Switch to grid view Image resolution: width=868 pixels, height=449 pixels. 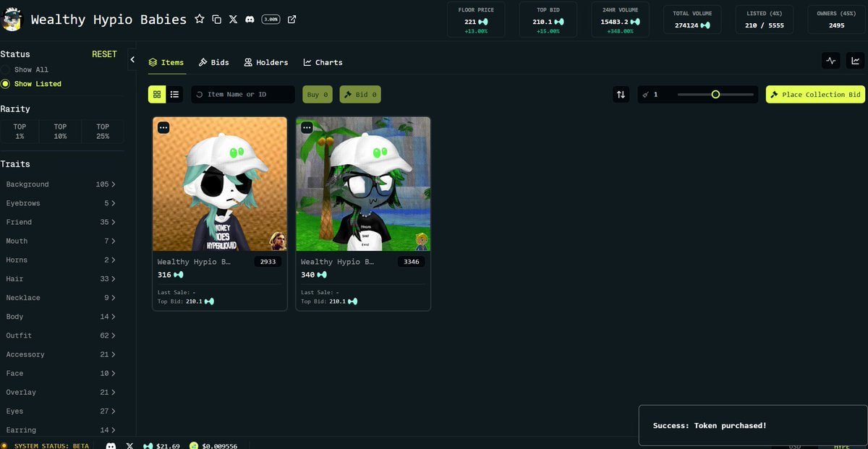pos(157,95)
